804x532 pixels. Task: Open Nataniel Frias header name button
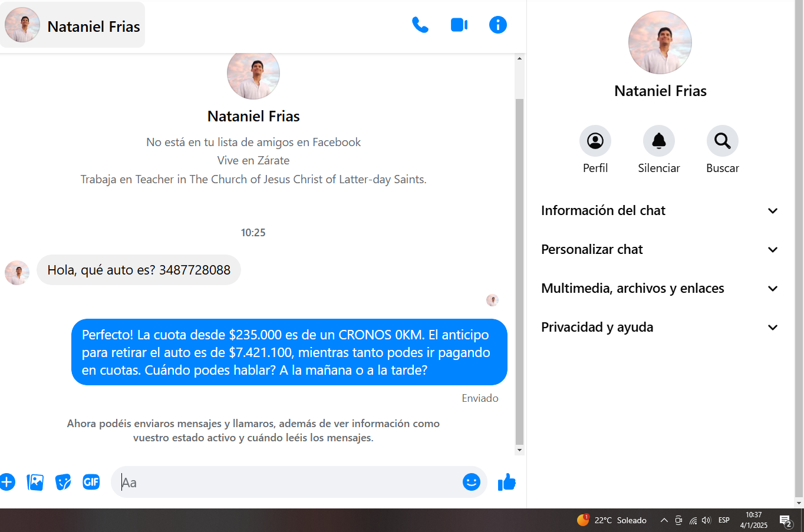73,25
